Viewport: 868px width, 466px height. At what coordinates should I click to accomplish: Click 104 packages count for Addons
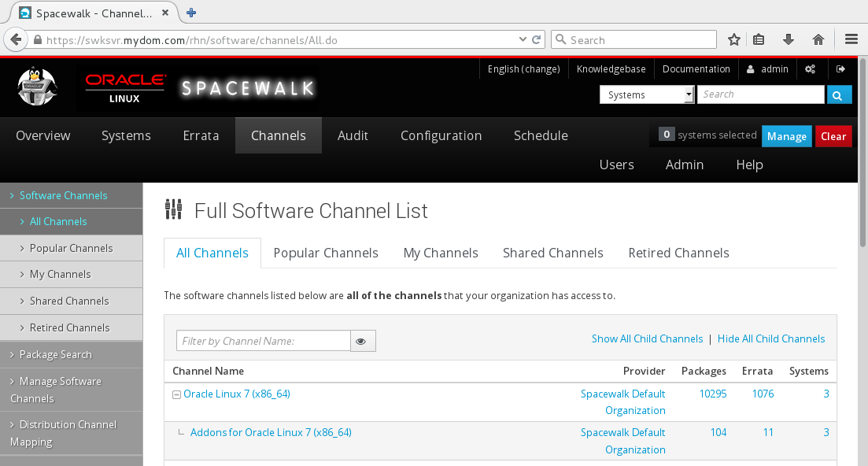pos(718,433)
